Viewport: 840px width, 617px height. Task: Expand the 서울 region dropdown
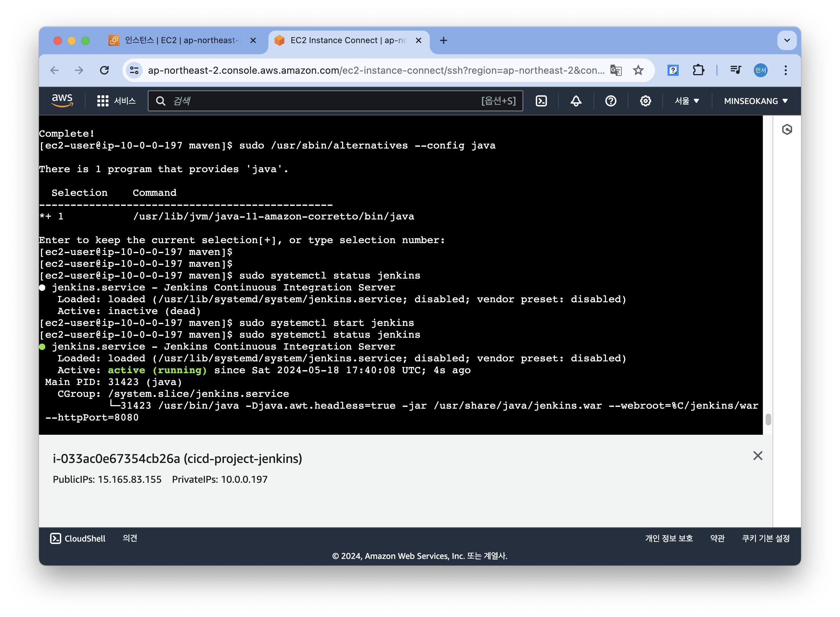[x=686, y=101]
